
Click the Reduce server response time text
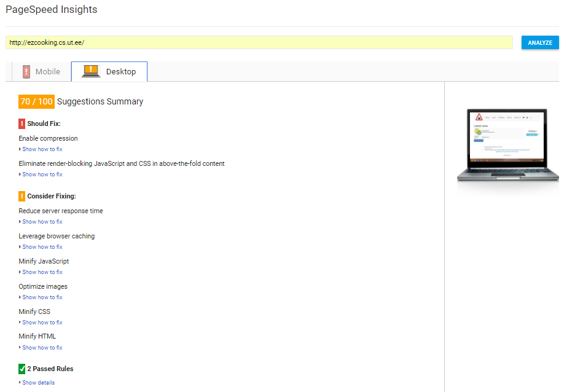tap(61, 211)
